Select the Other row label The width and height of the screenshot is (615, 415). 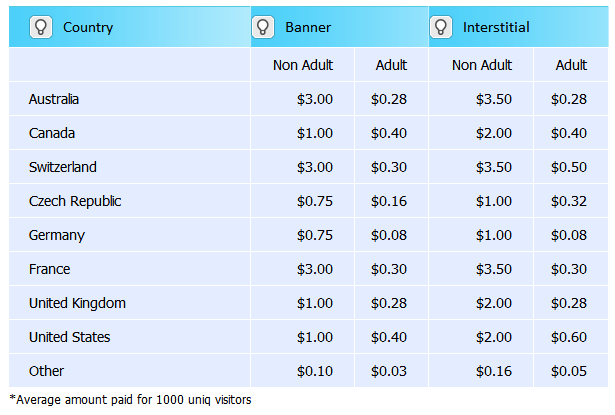coord(46,371)
